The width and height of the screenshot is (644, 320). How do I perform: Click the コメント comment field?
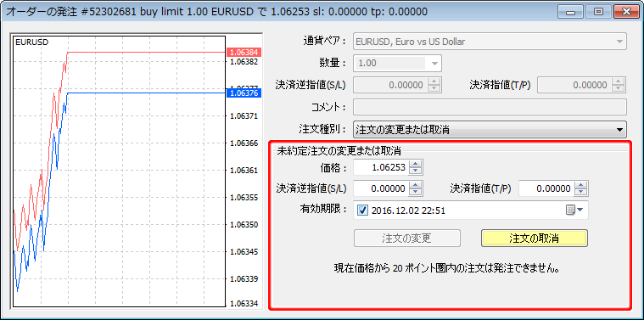pyautogui.click(x=490, y=107)
